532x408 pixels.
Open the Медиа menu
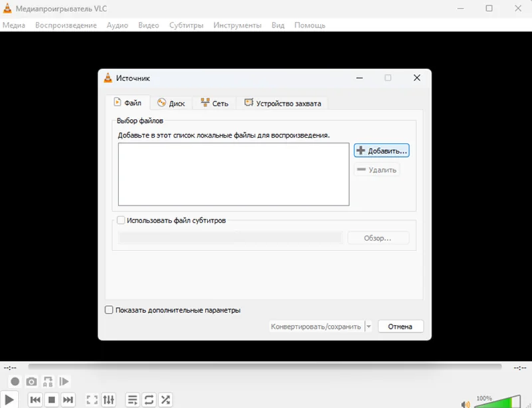14,25
